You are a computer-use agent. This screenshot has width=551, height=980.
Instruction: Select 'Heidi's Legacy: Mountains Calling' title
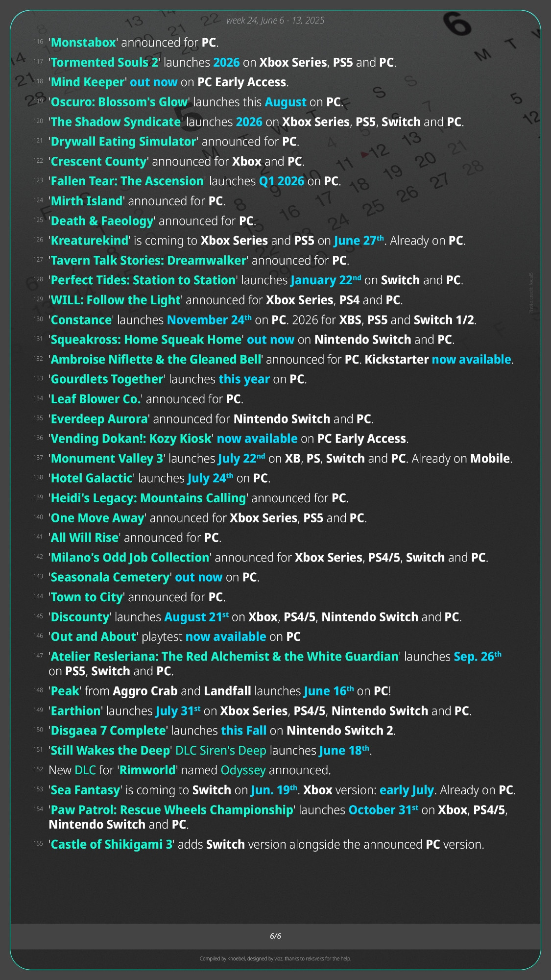(x=148, y=498)
